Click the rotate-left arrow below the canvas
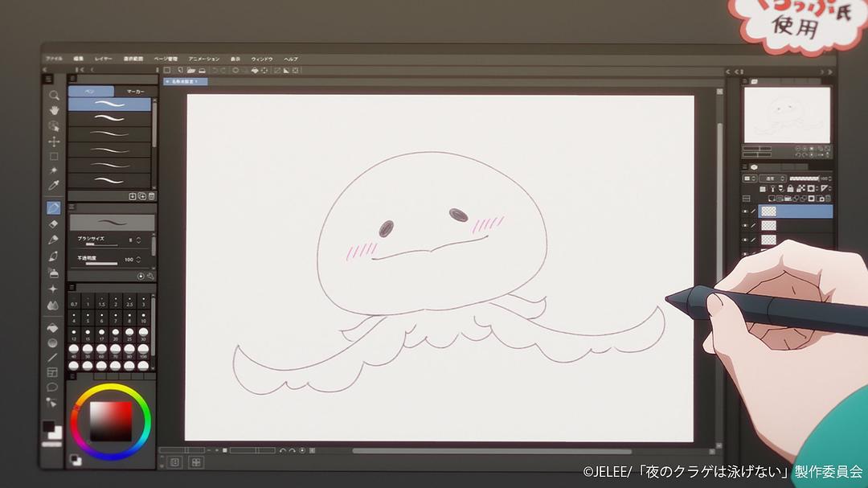This screenshot has height=488, width=868. click(283, 451)
